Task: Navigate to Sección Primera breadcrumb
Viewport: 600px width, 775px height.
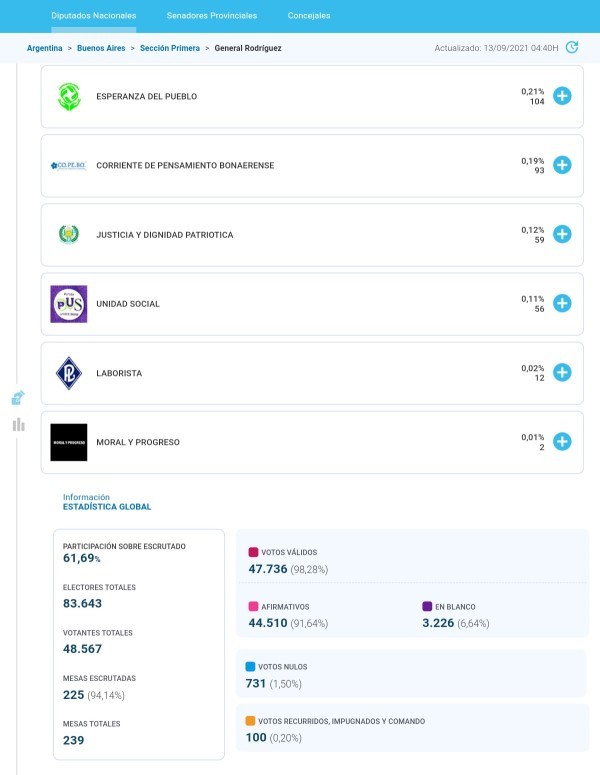Action: tap(170, 48)
